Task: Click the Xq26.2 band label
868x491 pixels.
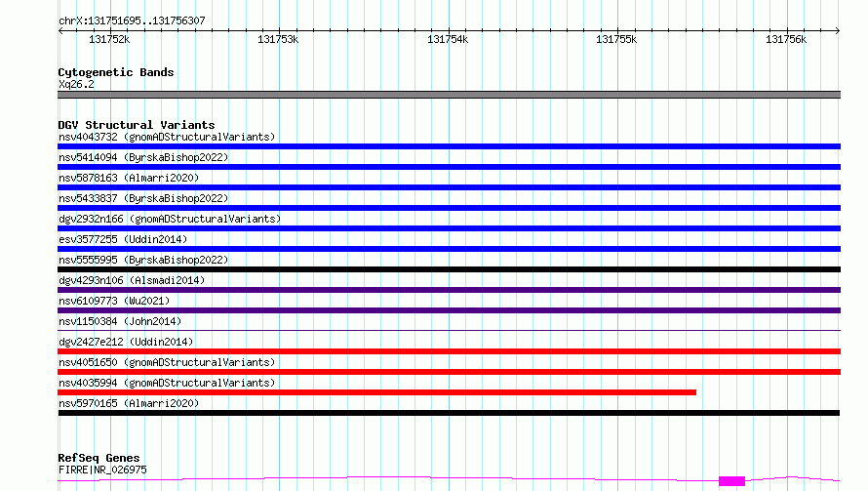Action: point(76,84)
